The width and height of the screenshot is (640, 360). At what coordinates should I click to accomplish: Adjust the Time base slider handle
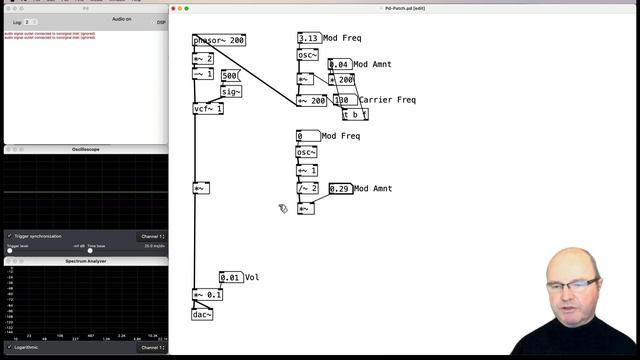click(x=90, y=251)
